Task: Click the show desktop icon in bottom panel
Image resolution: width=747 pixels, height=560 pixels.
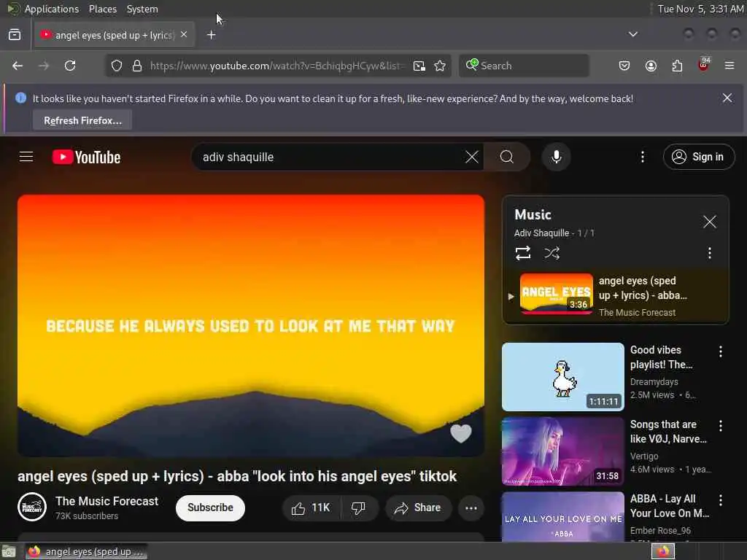Action: point(9,552)
